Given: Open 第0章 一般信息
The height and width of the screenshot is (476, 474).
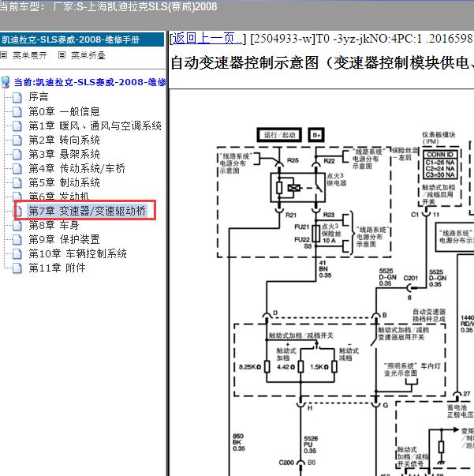Looking at the screenshot, I should pos(65,111).
